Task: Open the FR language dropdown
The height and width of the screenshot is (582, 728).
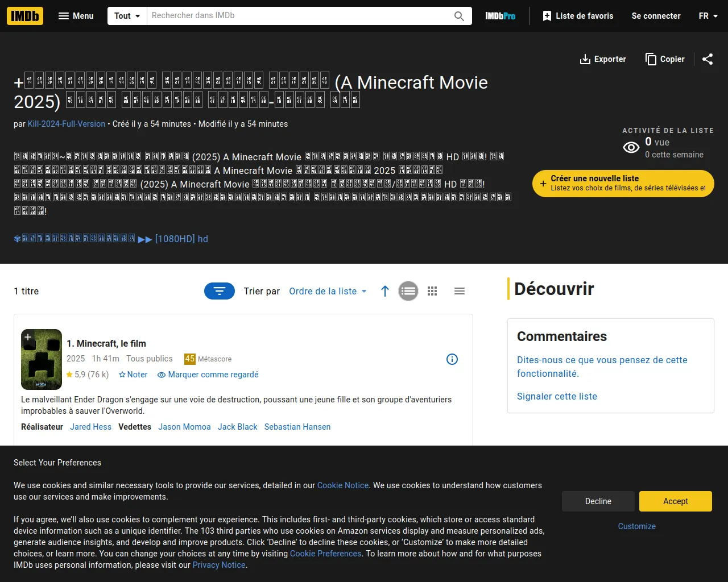Action: (x=708, y=16)
